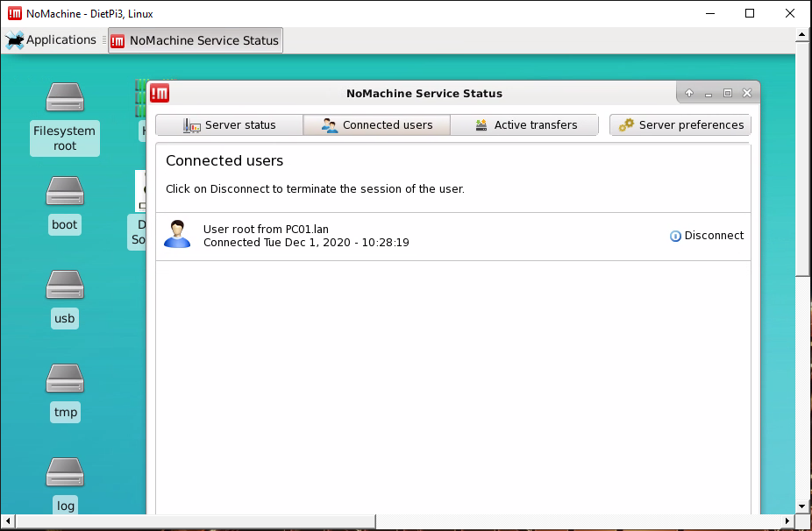Screen dimensions: 812x531
Task: Close the NoMachine DietPi3 window
Action: (x=790, y=13)
